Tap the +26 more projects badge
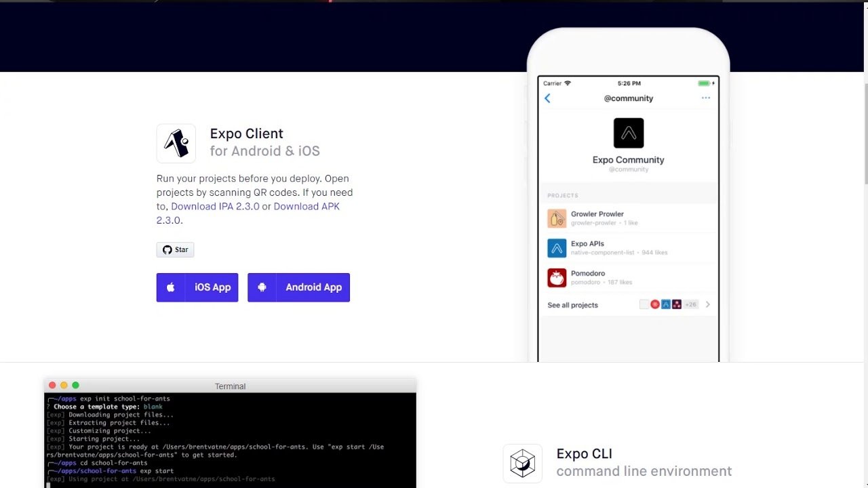This screenshot has width=868, height=488. pyautogui.click(x=690, y=304)
